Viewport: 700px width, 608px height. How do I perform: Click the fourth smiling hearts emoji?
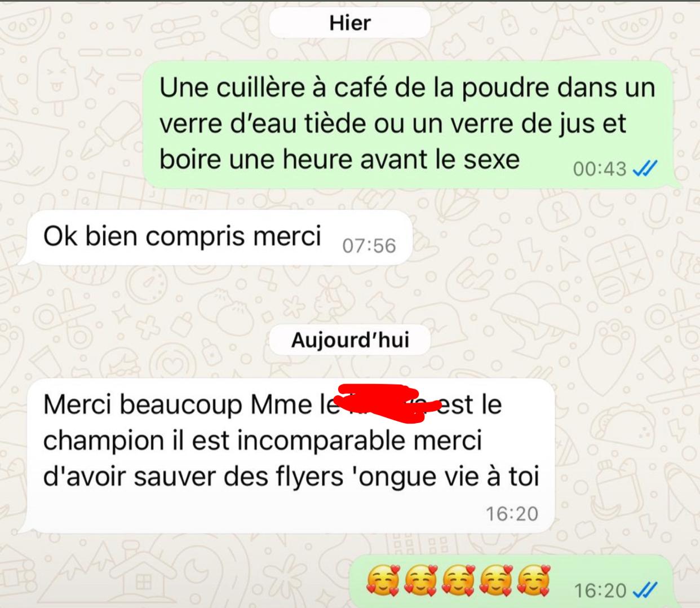click(x=496, y=581)
